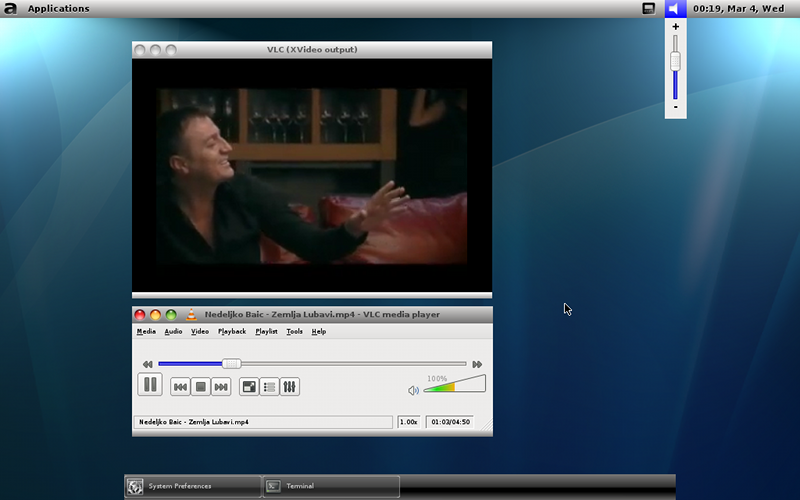Pause playback with the pause button

[150, 385]
